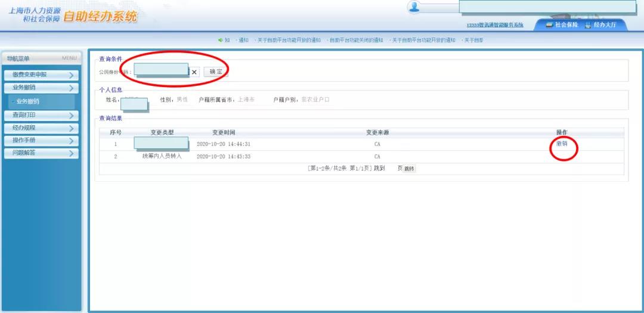Screen dimensions: 644x313
Task: Expand the 操作手册 menu section
Action: pyautogui.click(x=41, y=141)
